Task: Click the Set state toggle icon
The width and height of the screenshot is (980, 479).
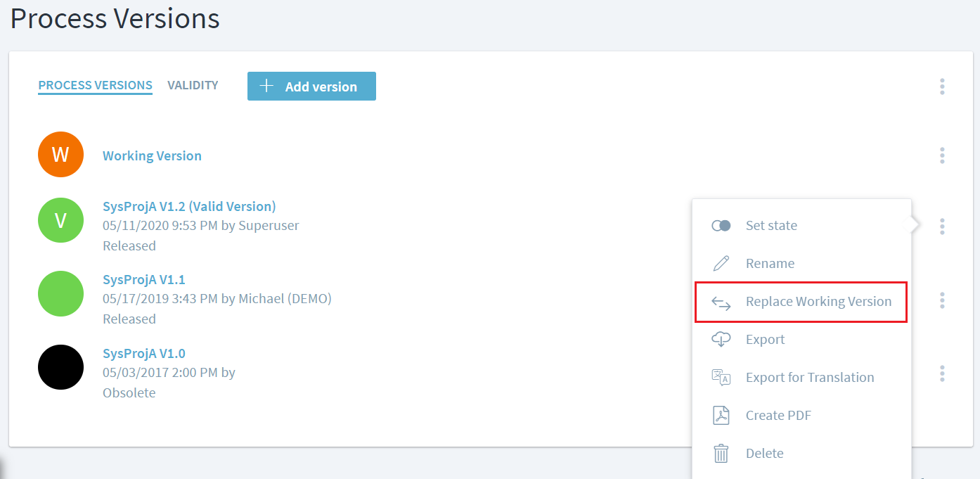Action: 721,226
